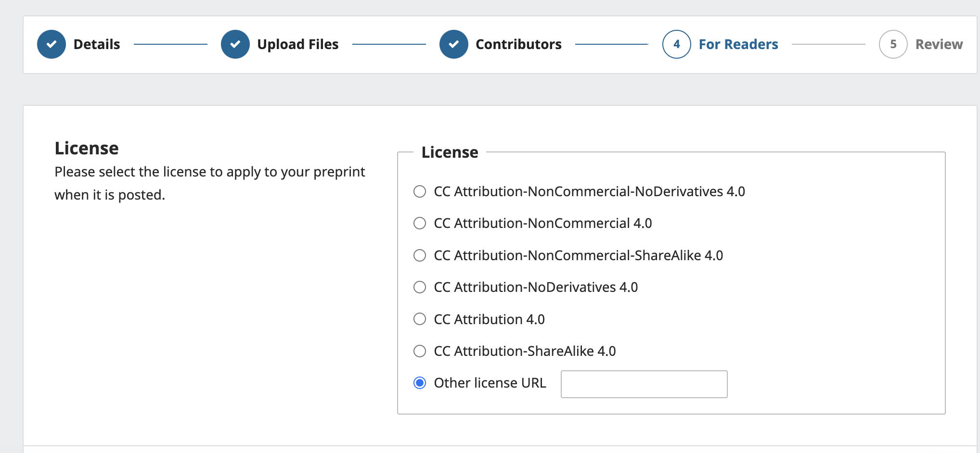Choose CC Attribution-NonCommercial 4.0 radio option

click(x=420, y=223)
